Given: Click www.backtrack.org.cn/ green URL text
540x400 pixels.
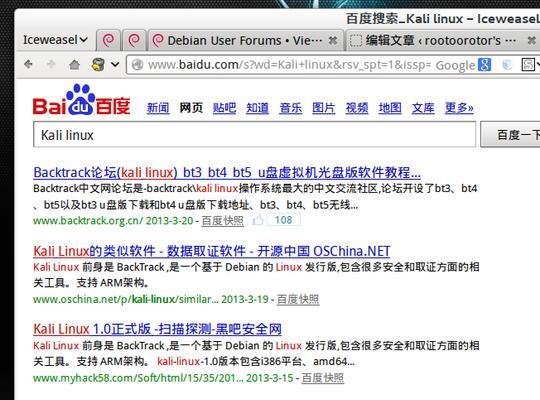Looking at the screenshot, I should click(88, 220).
